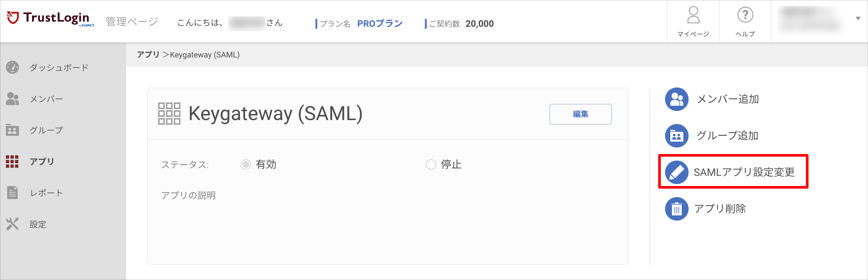Click the アプリ削除 trash can icon
Viewport: 868px width, 280px height.
pos(676,209)
